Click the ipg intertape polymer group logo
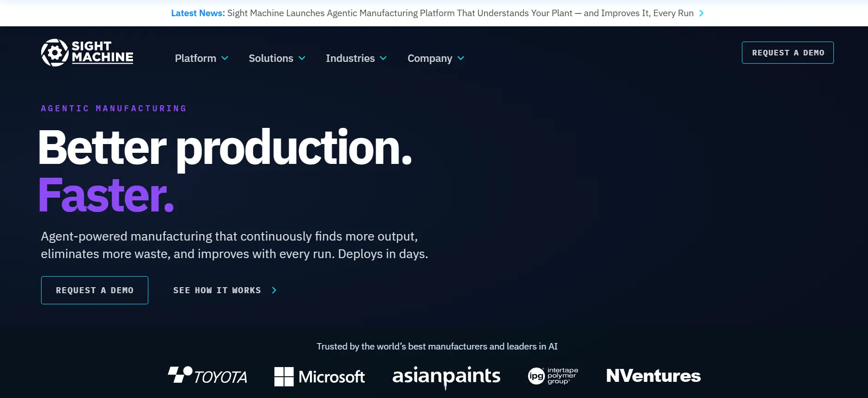 [x=553, y=376]
